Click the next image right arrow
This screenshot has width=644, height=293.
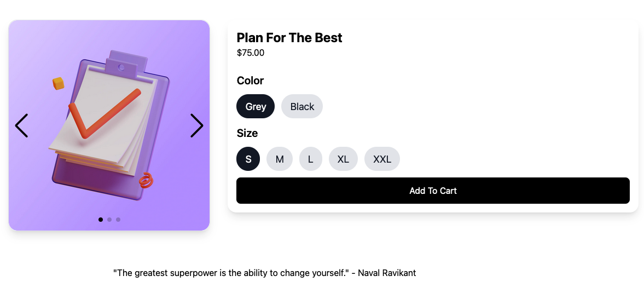(197, 125)
